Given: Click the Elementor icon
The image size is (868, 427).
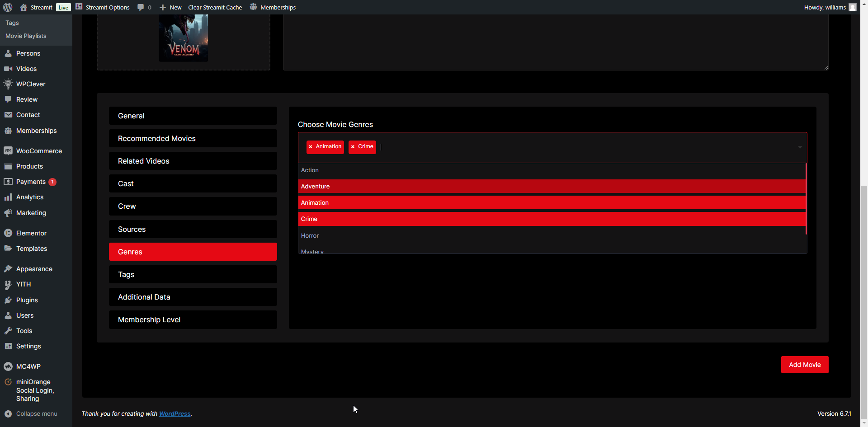Looking at the screenshot, I should tap(8, 233).
